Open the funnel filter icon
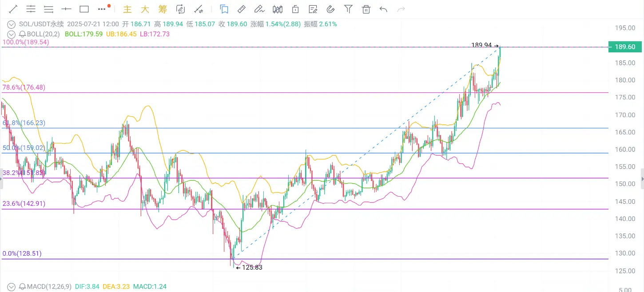Viewport: 644px width, 292px height. 349,9
